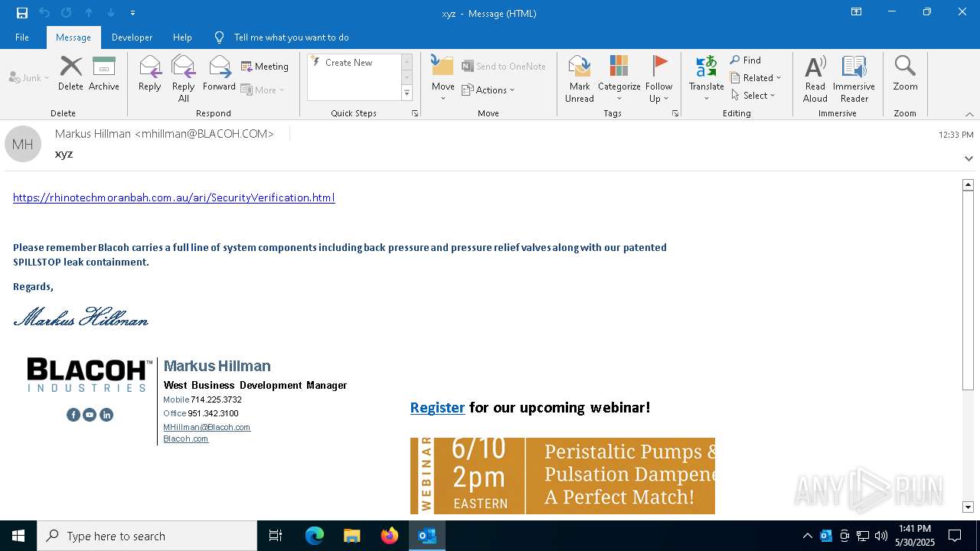Click the Register webinar link
Screen dimensions: 980x551
coord(437,407)
